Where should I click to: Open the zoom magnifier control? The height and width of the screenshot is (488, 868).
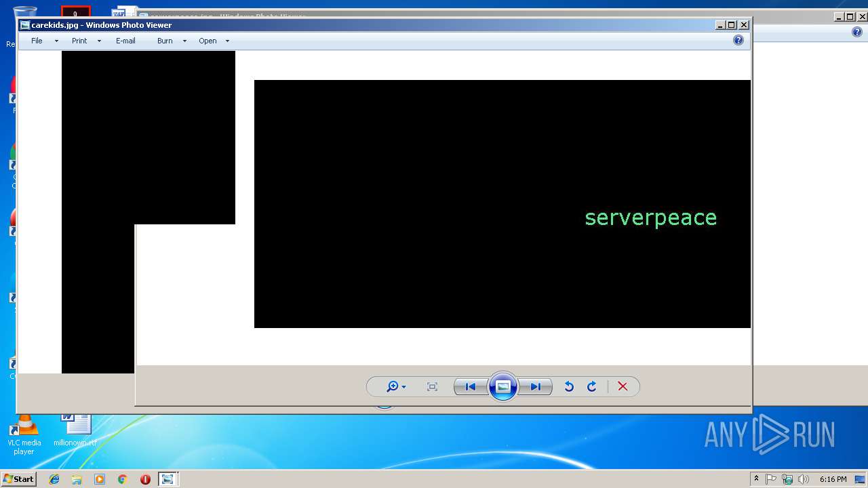pos(393,386)
